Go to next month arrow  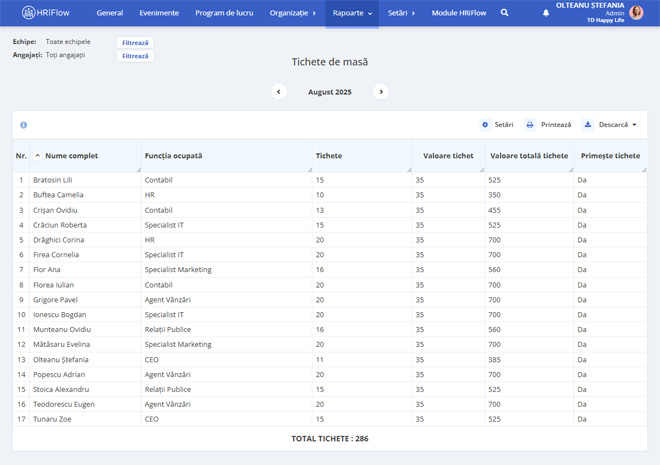(x=380, y=91)
